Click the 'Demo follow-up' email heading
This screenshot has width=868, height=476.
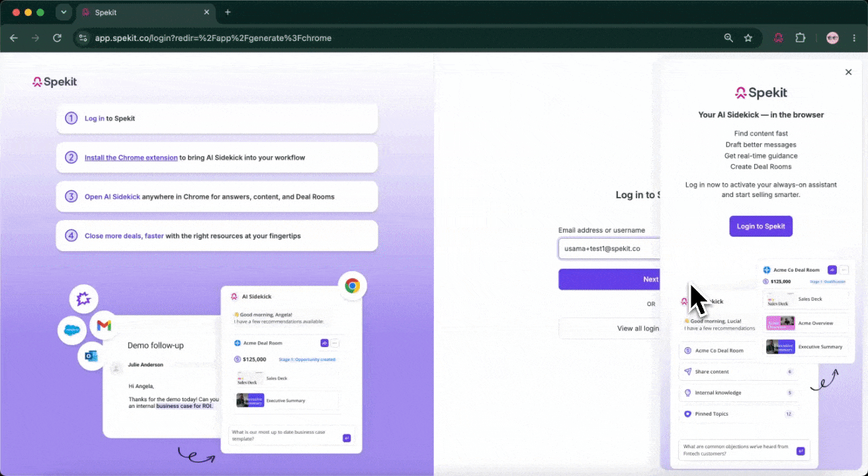coord(155,345)
